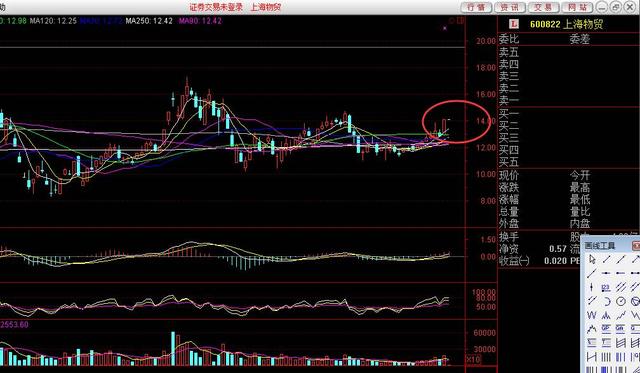Select the arrow pointer drawing tool
This screenshot has width=640, height=373.
point(592,259)
